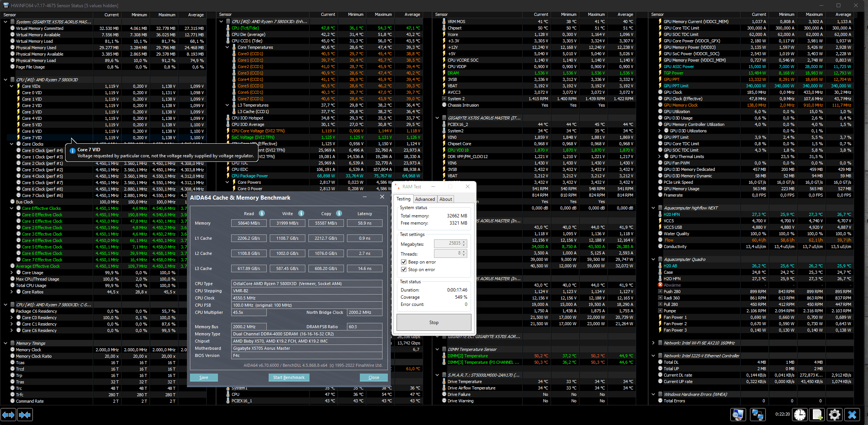Click the HWiNFO64 title bar app icon
The image size is (868, 425).
pos(6,5)
